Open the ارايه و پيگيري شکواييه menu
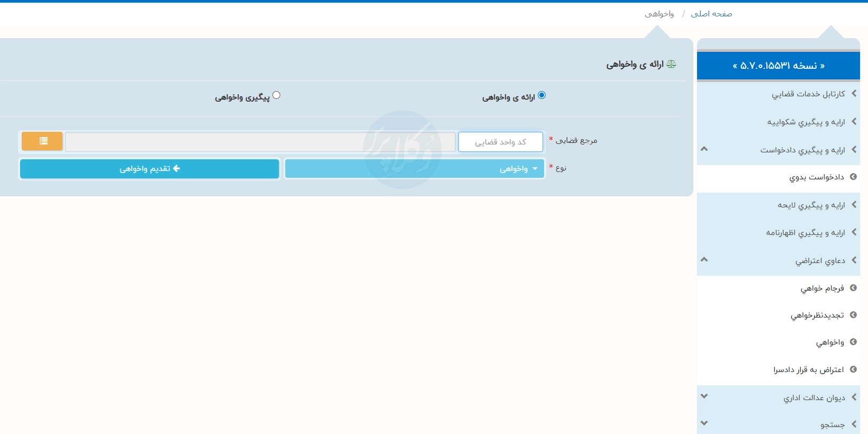 [806, 122]
